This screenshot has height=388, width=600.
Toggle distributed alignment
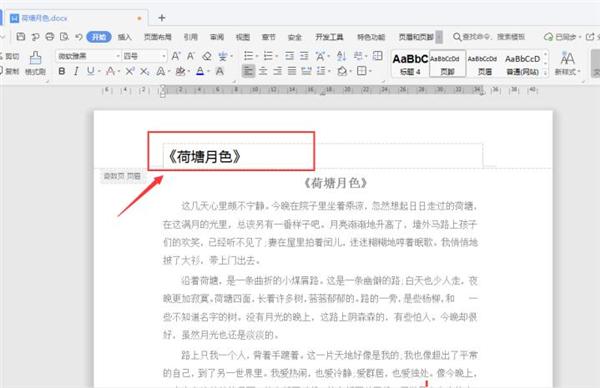tap(306, 71)
